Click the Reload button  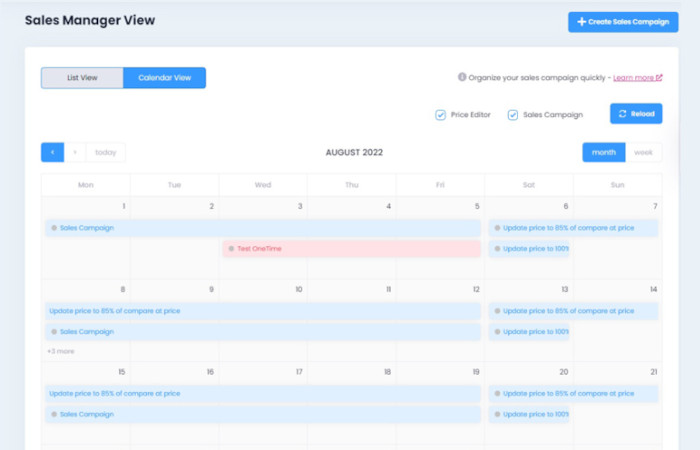(636, 114)
